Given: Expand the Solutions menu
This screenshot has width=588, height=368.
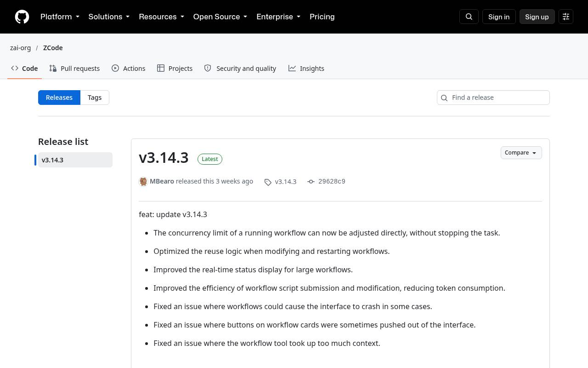Looking at the screenshot, I should (x=109, y=17).
